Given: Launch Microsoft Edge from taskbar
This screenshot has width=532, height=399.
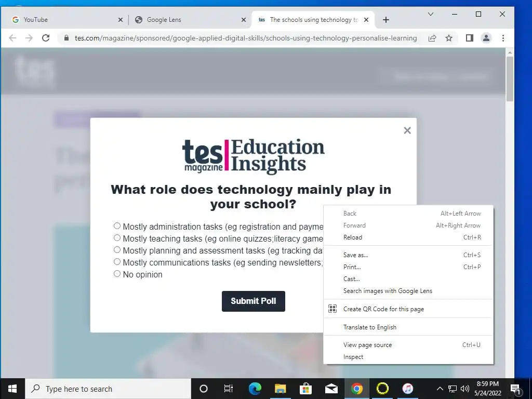Looking at the screenshot, I should click(x=255, y=389).
